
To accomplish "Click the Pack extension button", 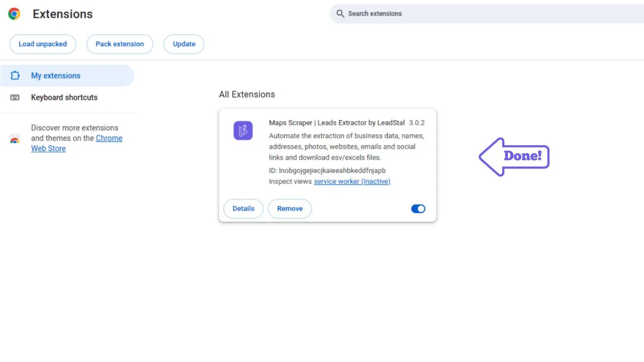I will click(120, 44).
